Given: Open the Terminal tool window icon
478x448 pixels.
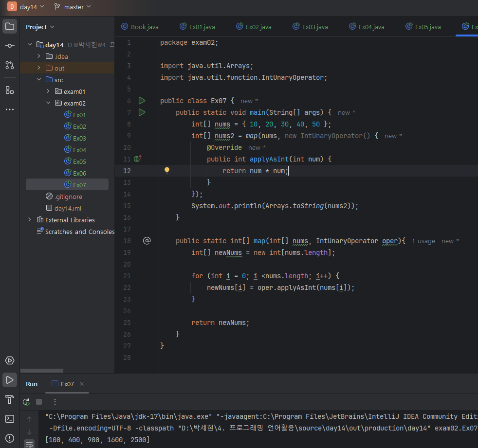Looking at the screenshot, I should 10,419.
